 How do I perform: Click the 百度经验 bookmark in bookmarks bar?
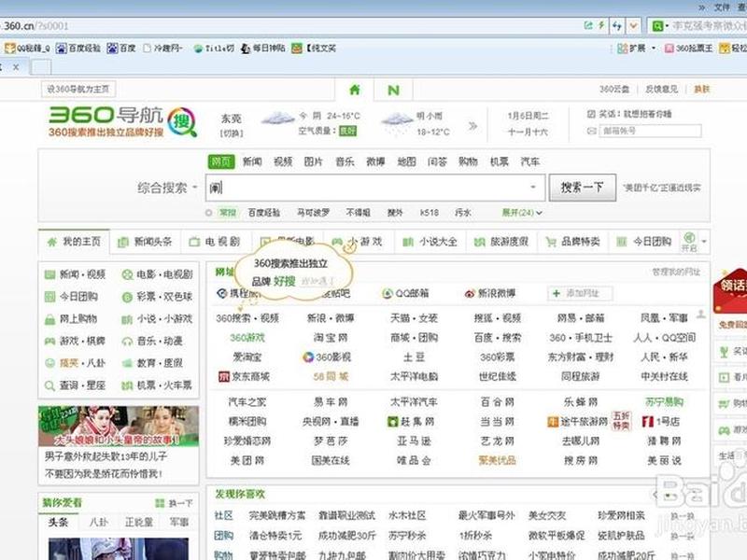pyautogui.click(x=78, y=49)
